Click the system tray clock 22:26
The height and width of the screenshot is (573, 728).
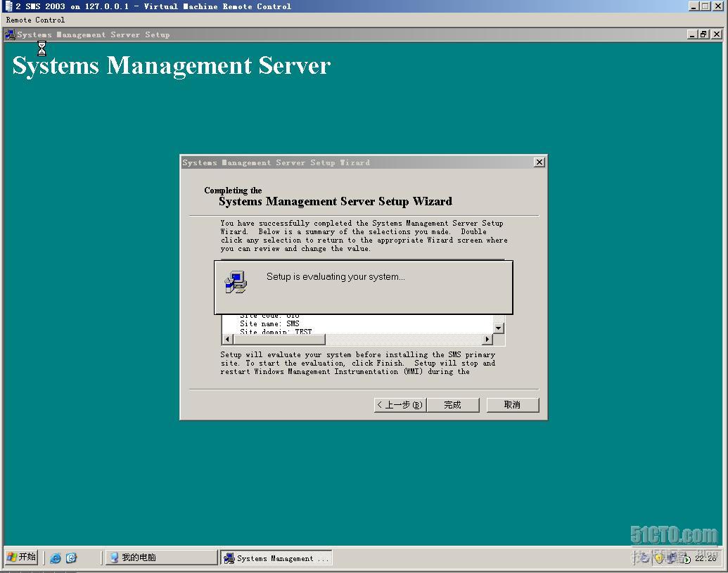pyautogui.click(x=705, y=558)
